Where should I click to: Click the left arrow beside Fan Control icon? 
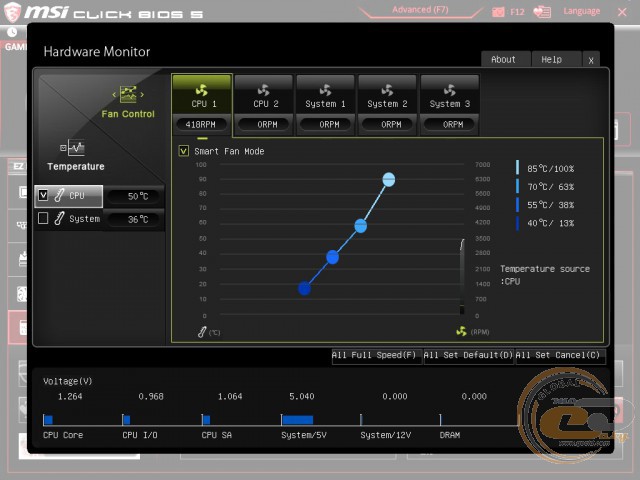click(x=114, y=95)
